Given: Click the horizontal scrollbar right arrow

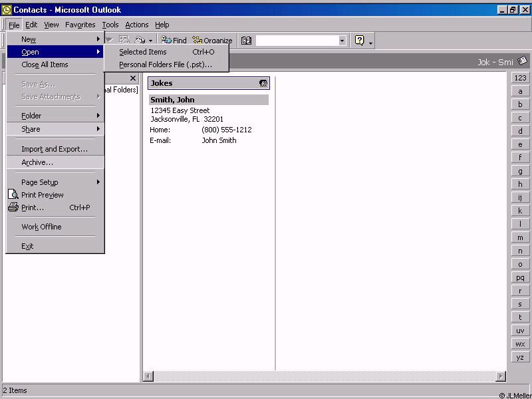Looking at the screenshot, I should click(x=501, y=376).
